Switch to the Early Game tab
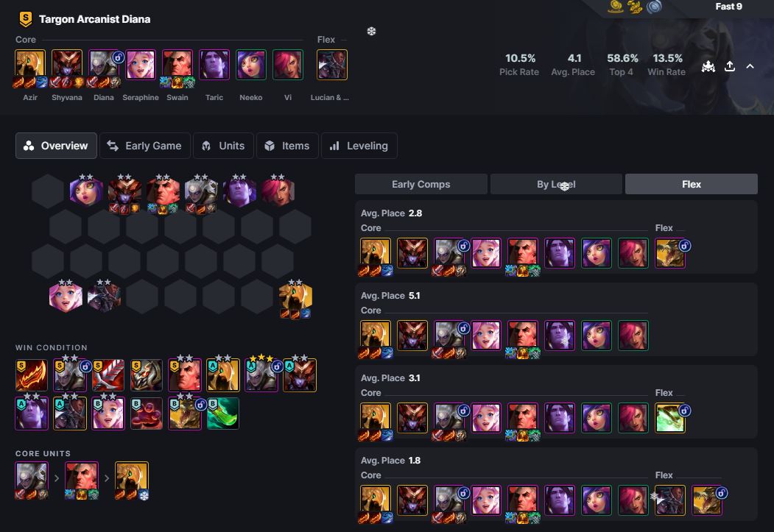Image resolution: width=774 pixels, height=532 pixels. coord(144,146)
